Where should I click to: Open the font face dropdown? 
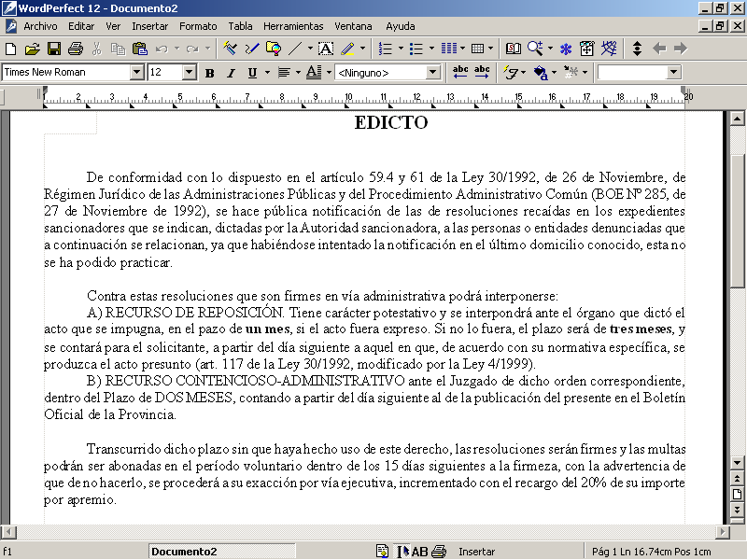[x=135, y=72]
